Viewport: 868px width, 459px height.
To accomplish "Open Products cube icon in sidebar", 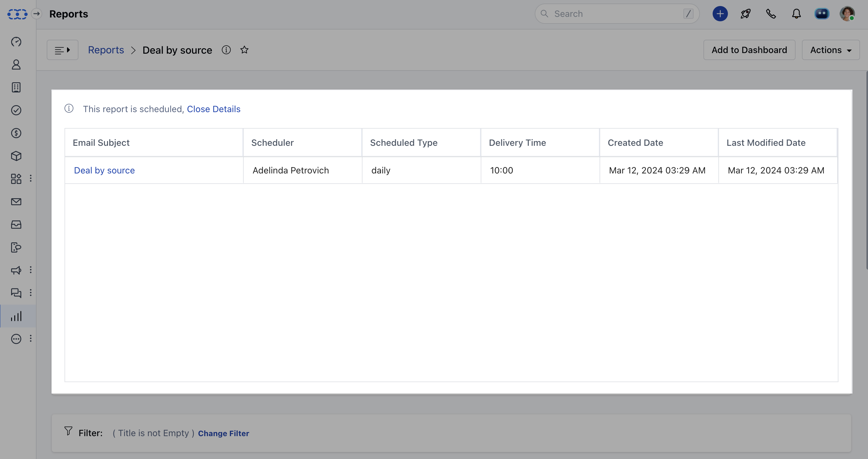I will (16, 156).
